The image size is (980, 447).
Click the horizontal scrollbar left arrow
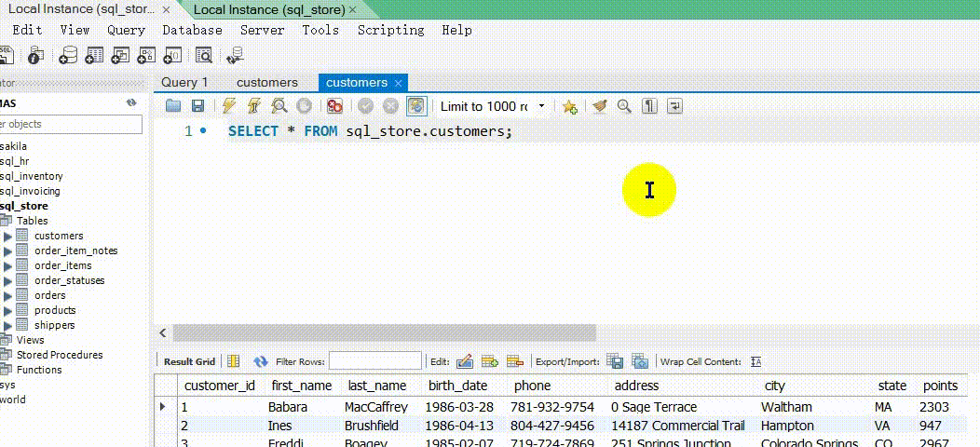click(x=163, y=333)
